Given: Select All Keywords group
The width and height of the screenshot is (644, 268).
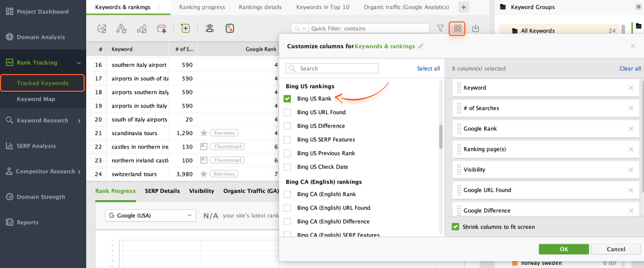Looking at the screenshot, I should [x=559, y=31].
